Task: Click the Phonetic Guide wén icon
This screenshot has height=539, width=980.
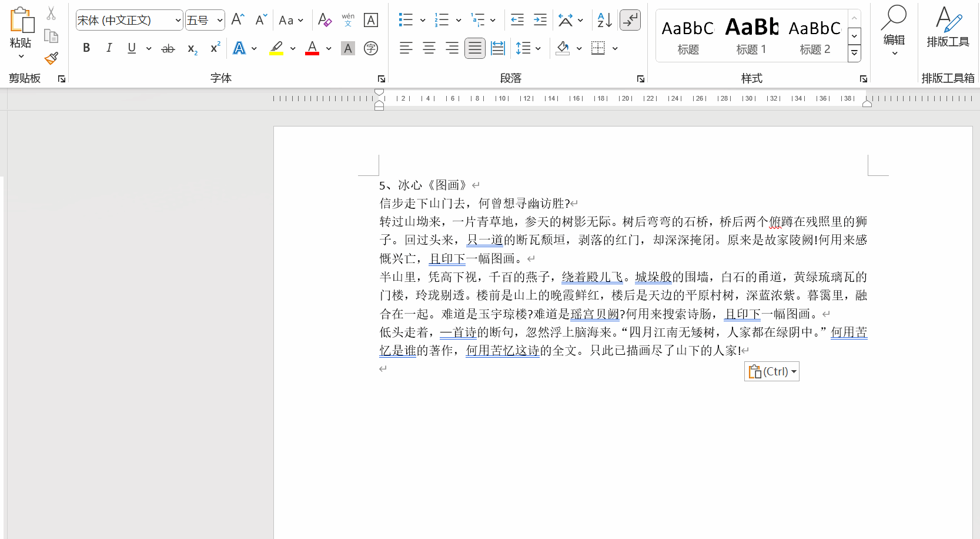Action: pos(348,20)
